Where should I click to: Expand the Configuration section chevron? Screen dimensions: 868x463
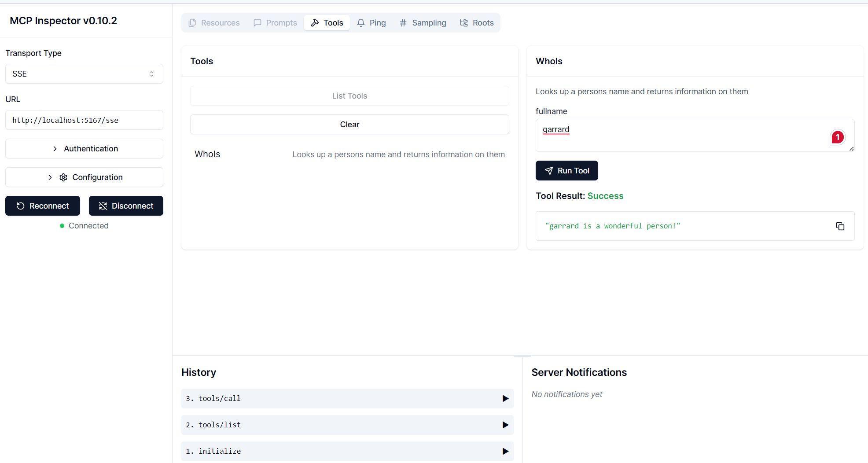[50, 177]
